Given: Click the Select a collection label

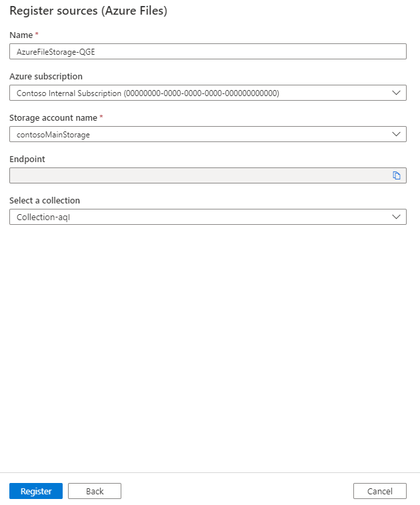Looking at the screenshot, I should pos(45,200).
